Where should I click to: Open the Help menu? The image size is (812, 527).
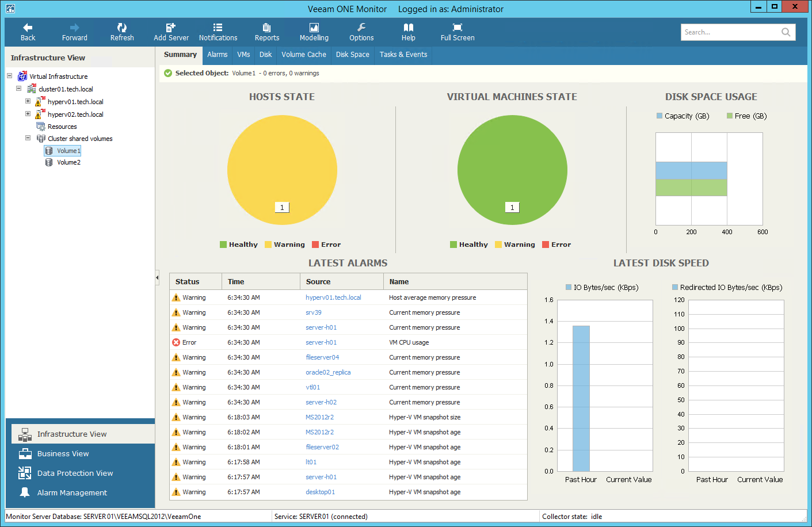click(x=409, y=32)
